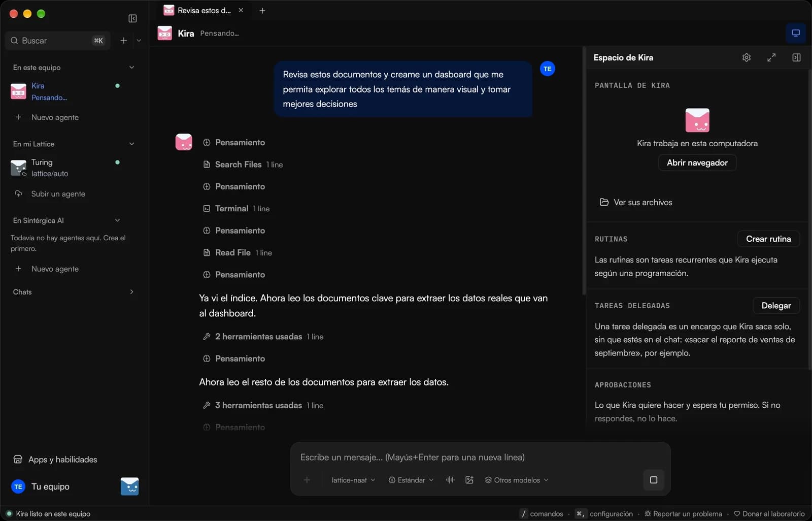Click the plus attach icon in message box
Viewport: 812px width, 521px height.
[307, 480]
